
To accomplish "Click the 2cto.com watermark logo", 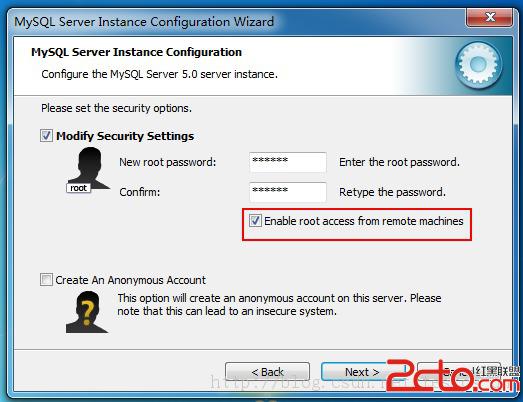I will pos(453,376).
